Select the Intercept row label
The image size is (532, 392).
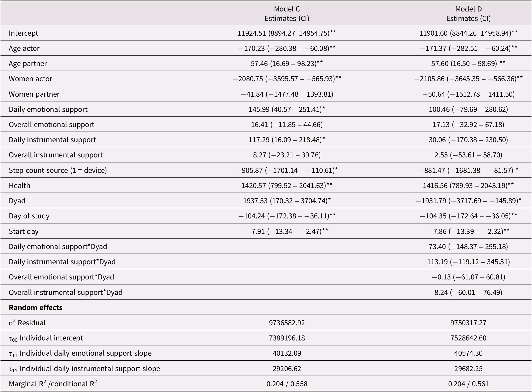click(23, 33)
